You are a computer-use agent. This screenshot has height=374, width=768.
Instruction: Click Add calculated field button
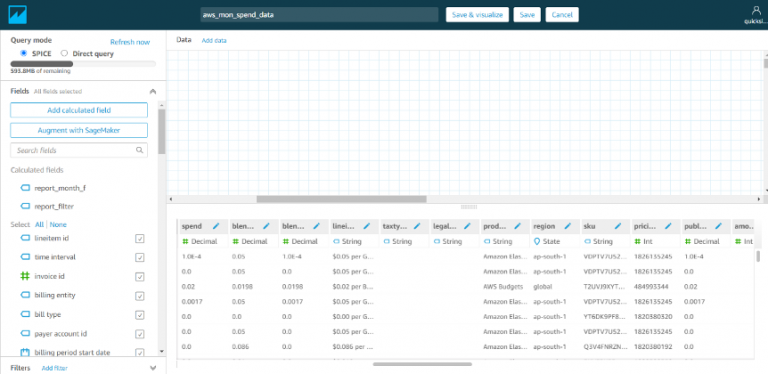point(79,110)
